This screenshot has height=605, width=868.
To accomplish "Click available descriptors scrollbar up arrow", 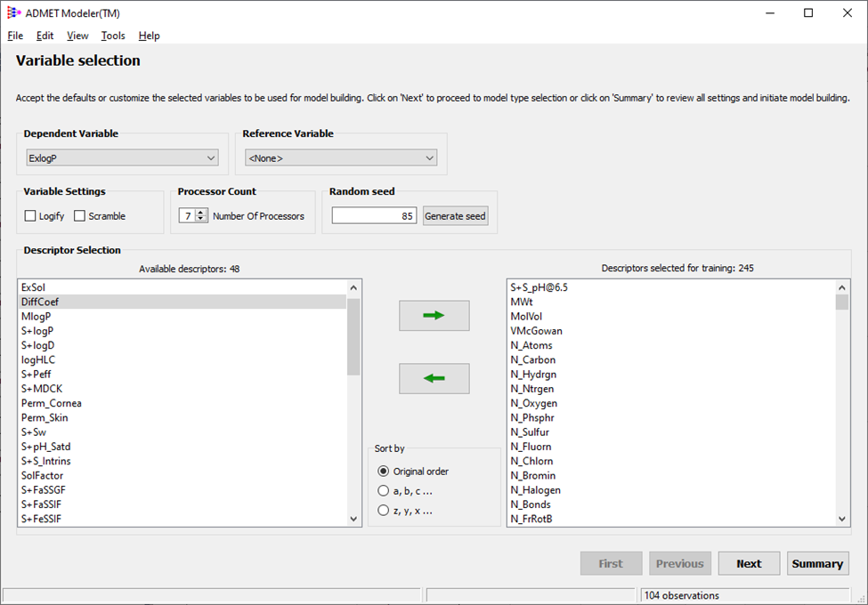I will click(353, 287).
